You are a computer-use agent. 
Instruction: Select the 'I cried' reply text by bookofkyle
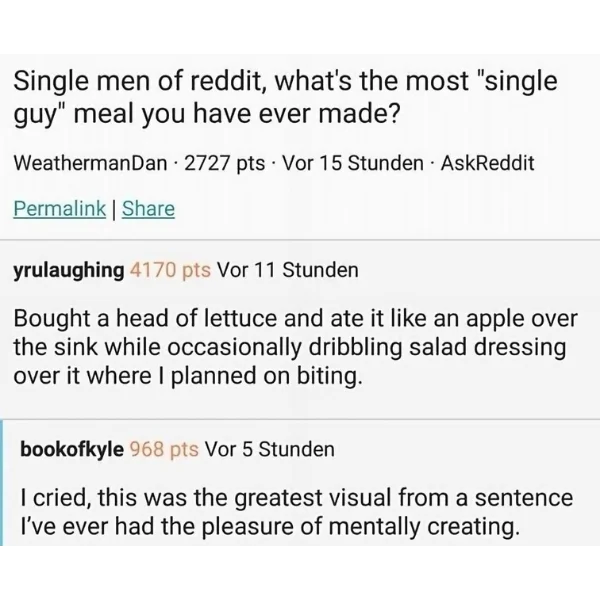[297, 512]
